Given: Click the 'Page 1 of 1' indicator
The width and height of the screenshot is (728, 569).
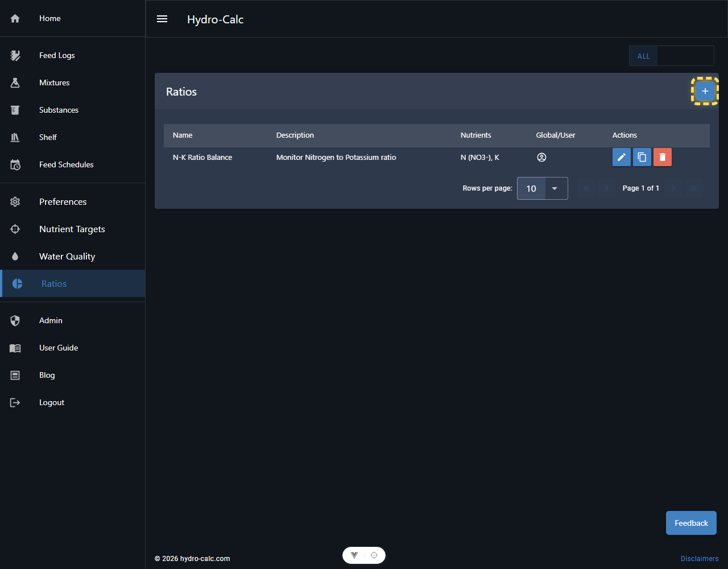Looking at the screenshot, I should [x=641, y=188].
